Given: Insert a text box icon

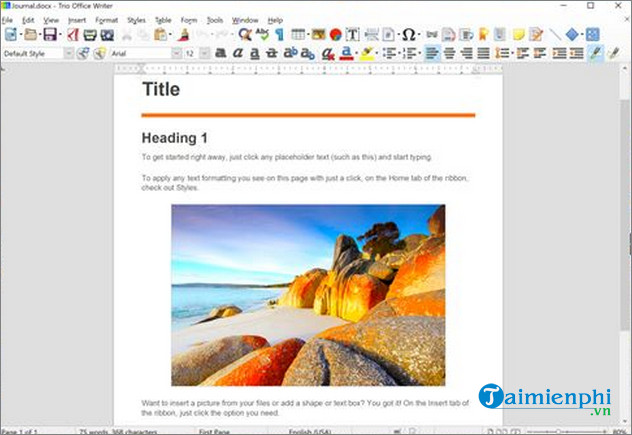Looking at the screenshot, I should click(352, 35).
